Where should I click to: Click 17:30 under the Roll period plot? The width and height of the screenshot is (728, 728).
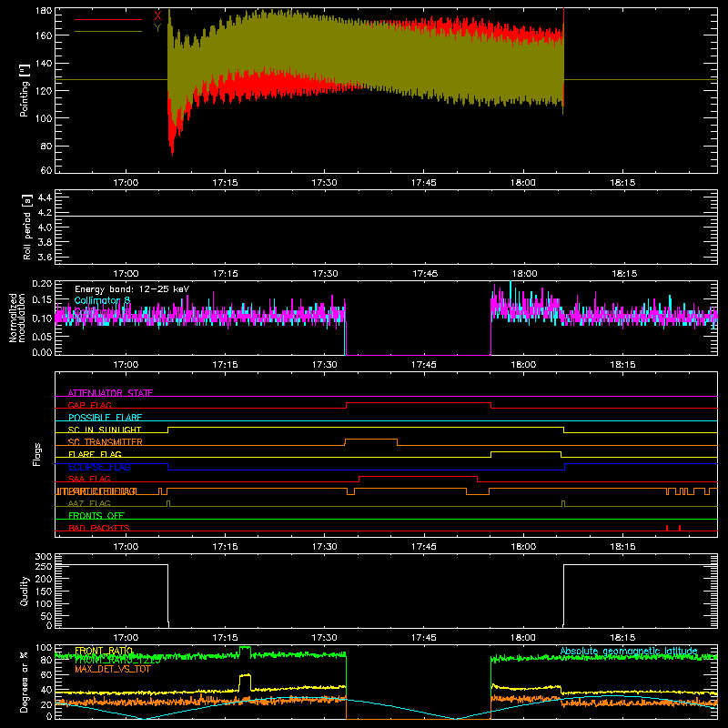pyautogui.click(x=325, y=274)
